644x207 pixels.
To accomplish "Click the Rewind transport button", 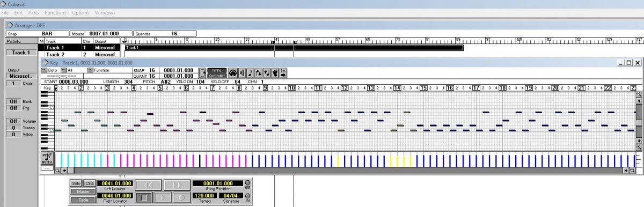I will click(148, 185).
